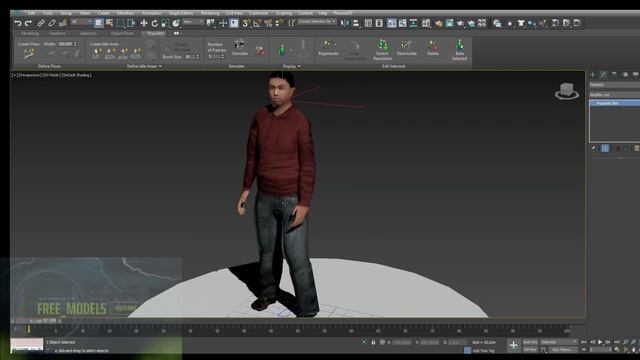Screen dimensions: 640x360
Task: Switch to the Modeling ribbon tab
Action: (x=30, y=33)
